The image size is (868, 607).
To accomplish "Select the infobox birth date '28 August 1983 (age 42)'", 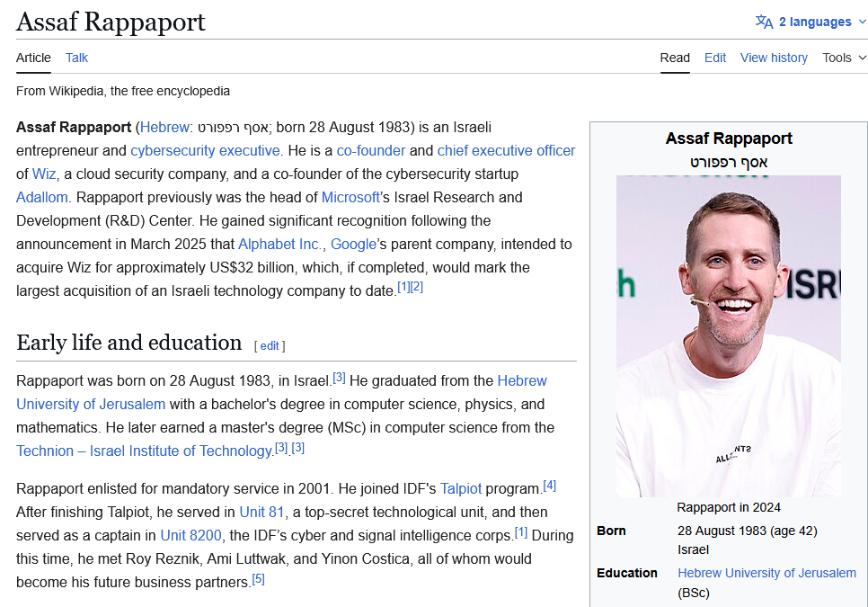I will [748, 531].
